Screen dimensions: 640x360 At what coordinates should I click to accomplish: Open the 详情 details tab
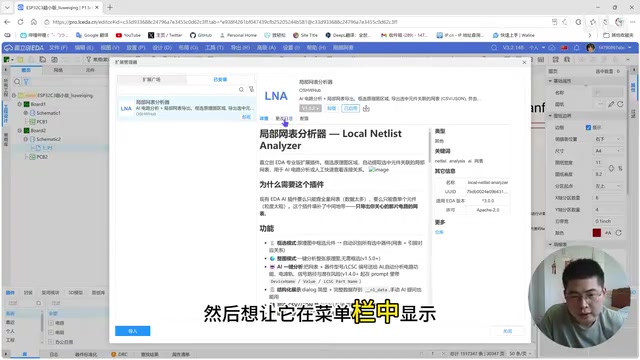pos(264,118)
